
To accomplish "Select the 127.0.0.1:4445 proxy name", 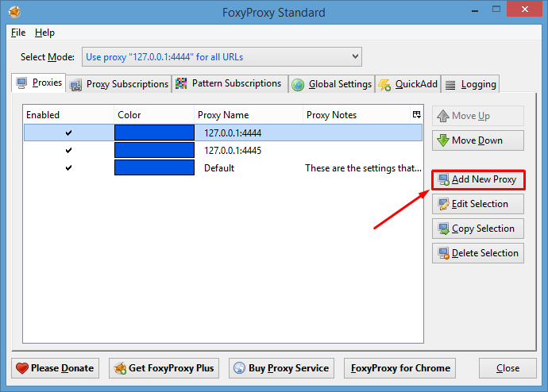I will click(233, 151).
